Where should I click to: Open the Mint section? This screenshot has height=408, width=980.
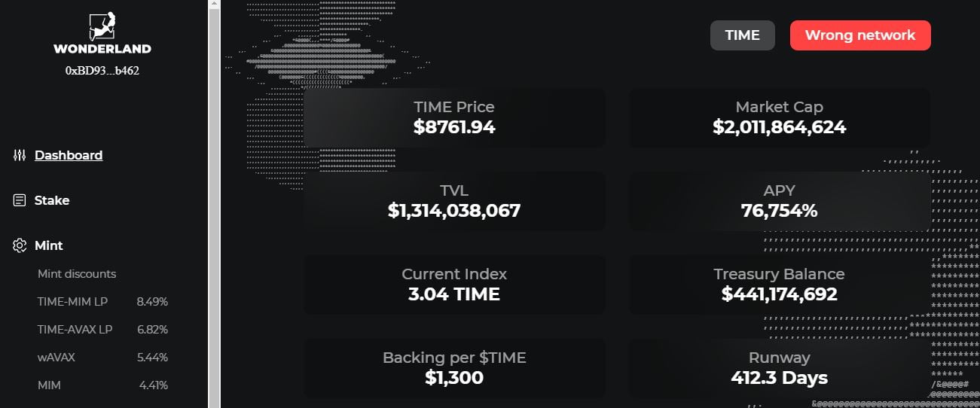(x=49, y=245)
